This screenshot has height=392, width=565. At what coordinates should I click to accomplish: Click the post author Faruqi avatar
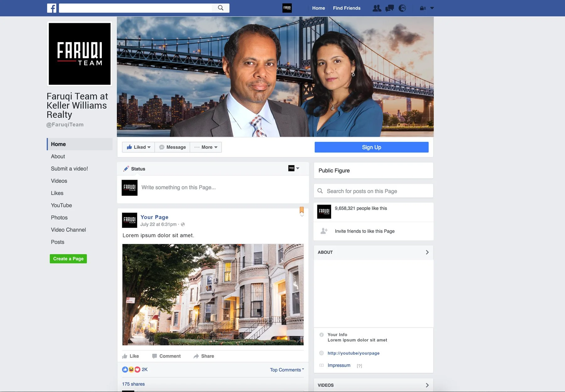coord(130,220)
